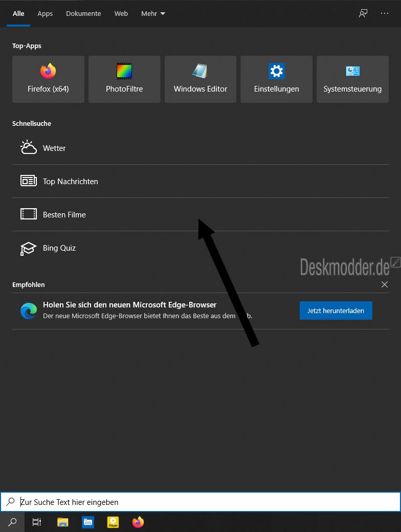Open Wetter quick search
Viewport: 401px width, 532px height.
pos(54,148)
